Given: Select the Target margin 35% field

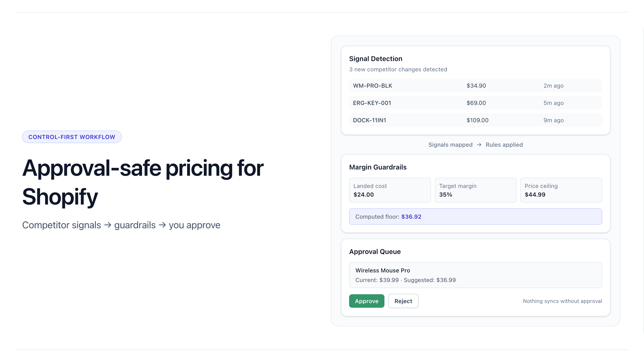Looking at the screenshot, I should pyautogui.click(x=475, y=190).
